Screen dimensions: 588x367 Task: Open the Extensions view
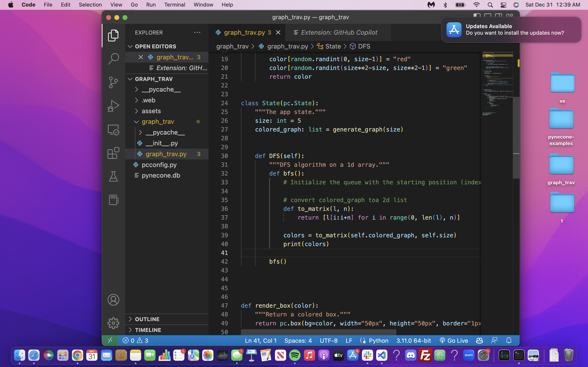113,153
